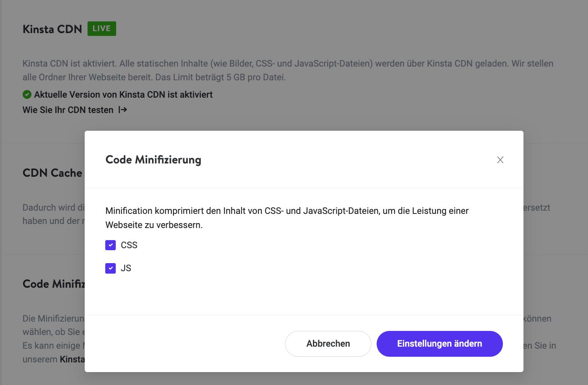Click the green checkmark on 'Aktuelle Version' line
Screen dimensions: 588x385
[x=27, y=94]
